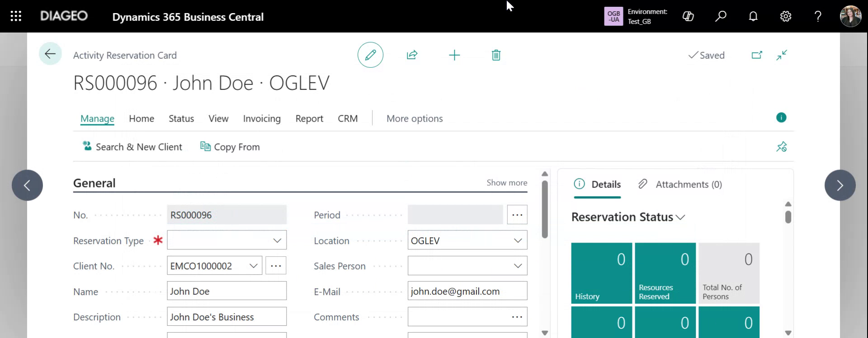This screenshot has width=868, height=338.
Task: Open Copilot icon in top bar
Action: click(x=688, y=17)
